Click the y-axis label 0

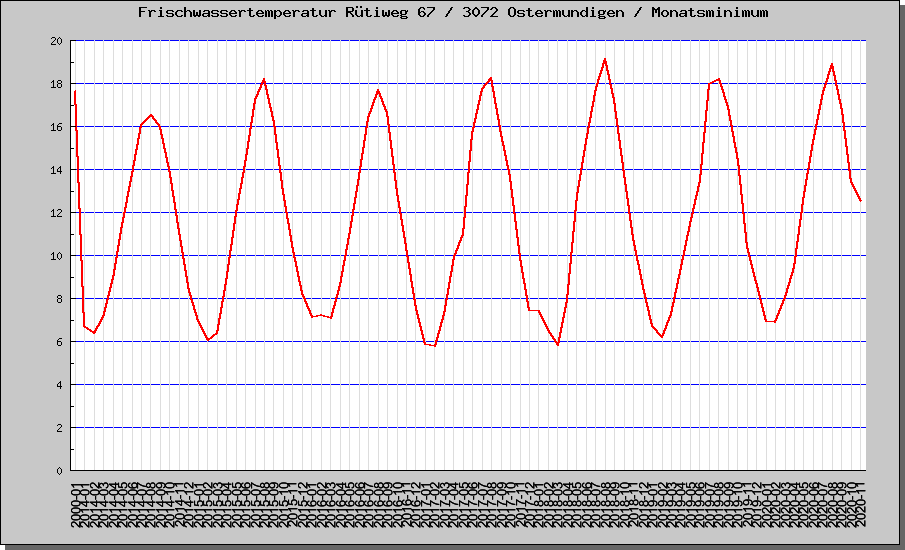[60, 471]
